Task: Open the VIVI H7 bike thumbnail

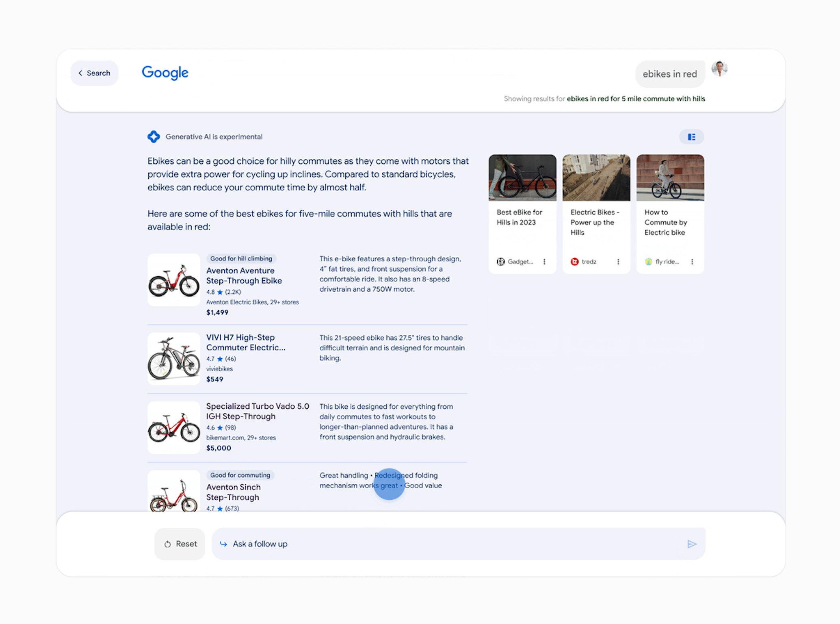Action: pos(174,359)
